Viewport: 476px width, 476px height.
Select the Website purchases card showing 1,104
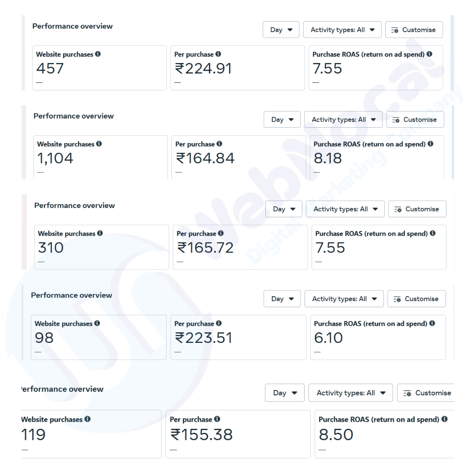coord(100,158)
